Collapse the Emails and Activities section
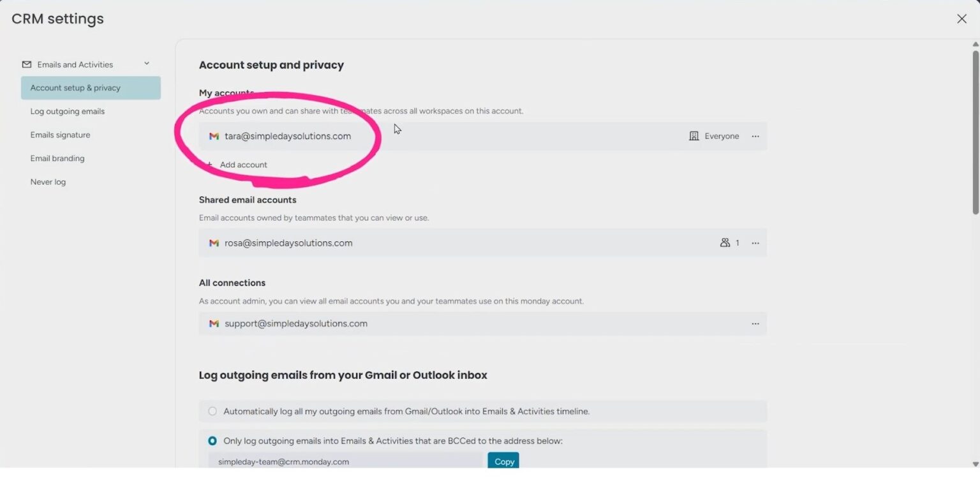 tap(146, 64)
